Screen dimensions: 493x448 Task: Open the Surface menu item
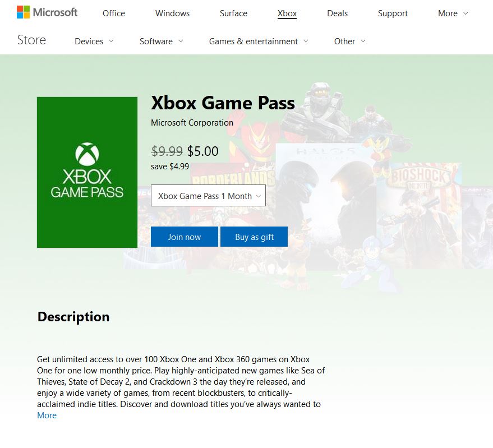pos(233,13)
